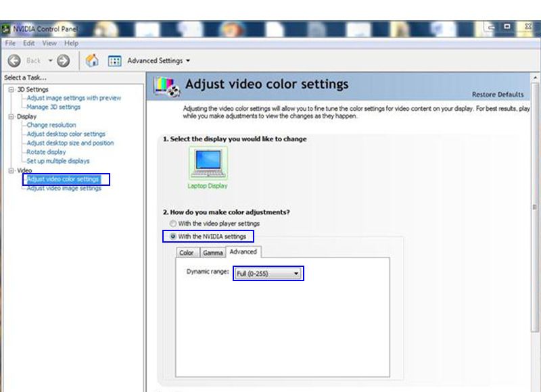Select the Laptop Display monitor icon

pos(208,163)
